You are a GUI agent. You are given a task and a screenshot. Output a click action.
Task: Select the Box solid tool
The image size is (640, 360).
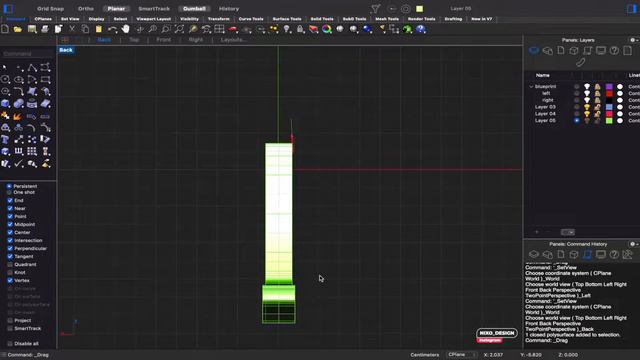[x=5, y=103]
